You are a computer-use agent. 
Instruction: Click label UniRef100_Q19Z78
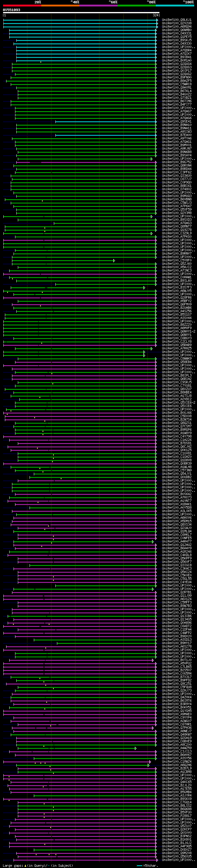pyautogui.click(x=177, y=230)
